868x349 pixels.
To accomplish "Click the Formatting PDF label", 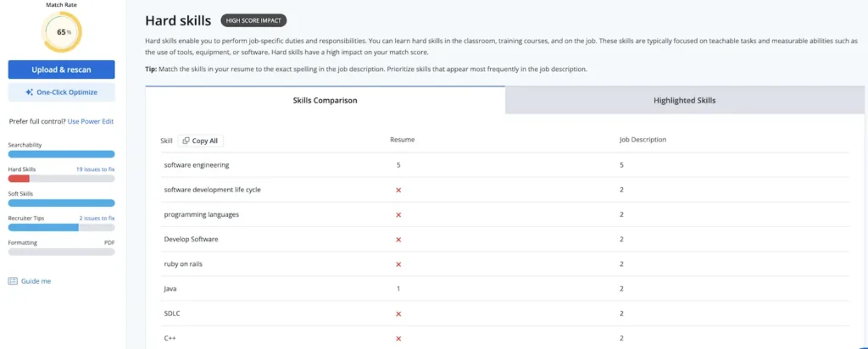I will pyautogui.click(x=109, y=243).
